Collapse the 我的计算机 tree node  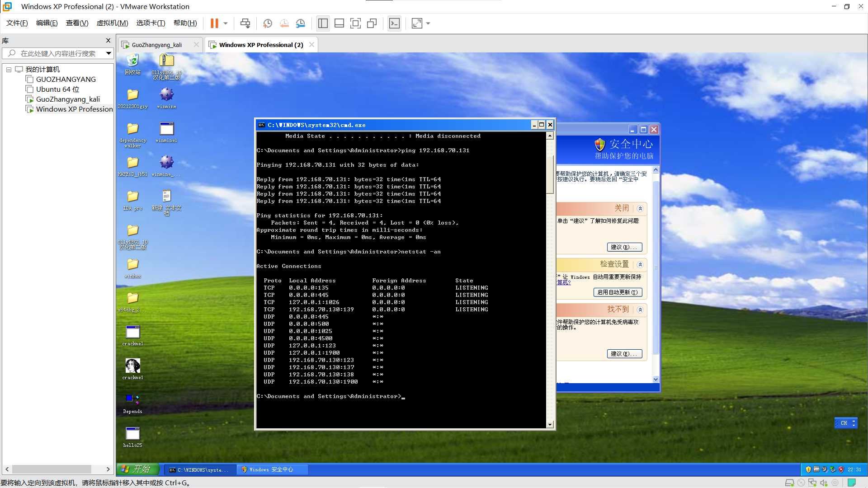[9, 70]
